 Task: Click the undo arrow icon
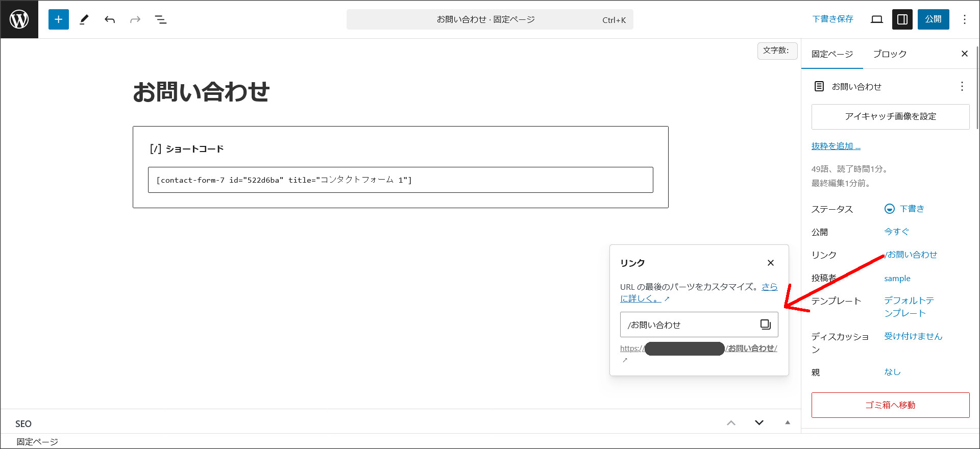tap(110, 19)
